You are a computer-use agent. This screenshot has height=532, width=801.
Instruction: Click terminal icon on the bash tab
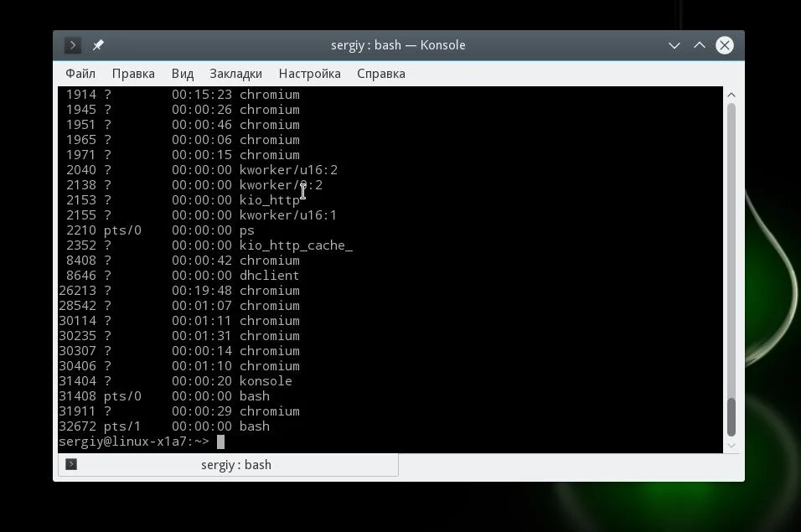(x=71, y=464)
